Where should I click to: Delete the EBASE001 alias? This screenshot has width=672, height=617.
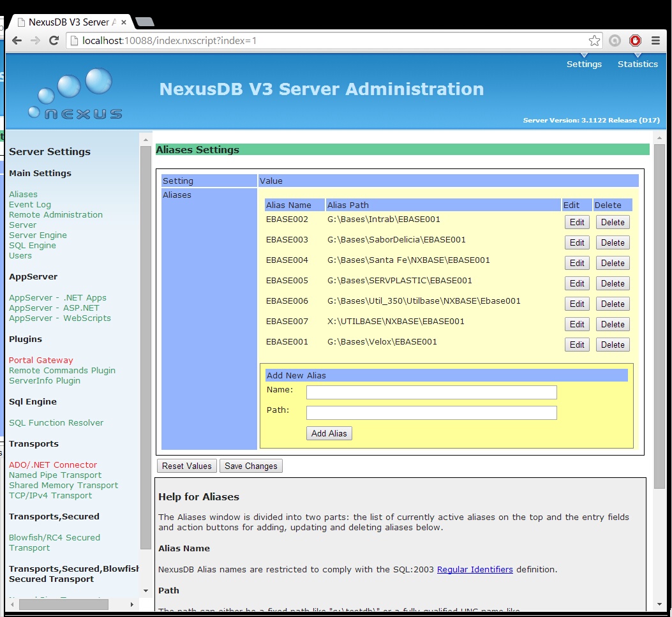click(x=613, y=345)
